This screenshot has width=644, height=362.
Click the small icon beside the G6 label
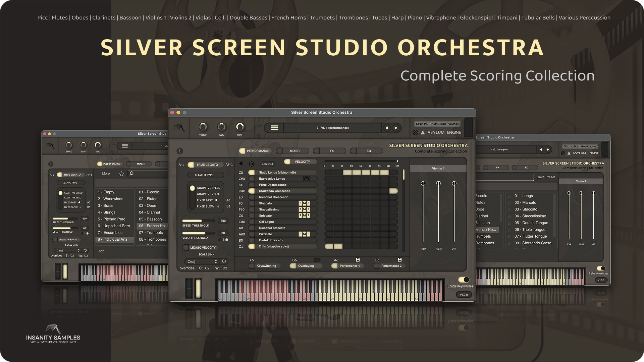(x=317, y=260)
